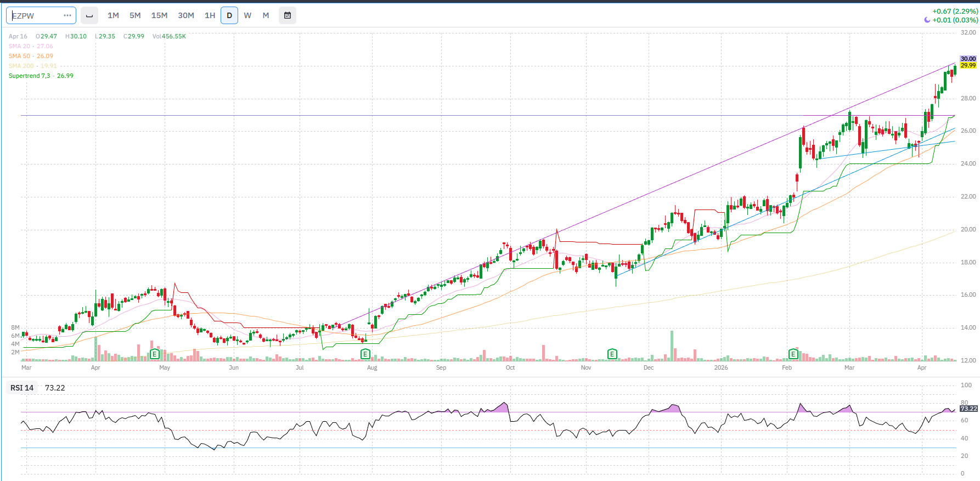Select the 1H interval

tap(210, 15)
